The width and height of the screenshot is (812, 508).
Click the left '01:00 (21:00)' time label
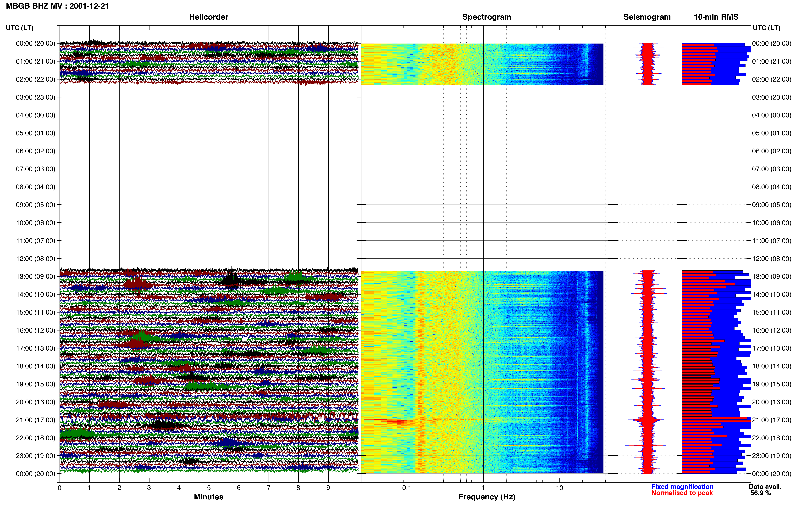coord(36,61)
